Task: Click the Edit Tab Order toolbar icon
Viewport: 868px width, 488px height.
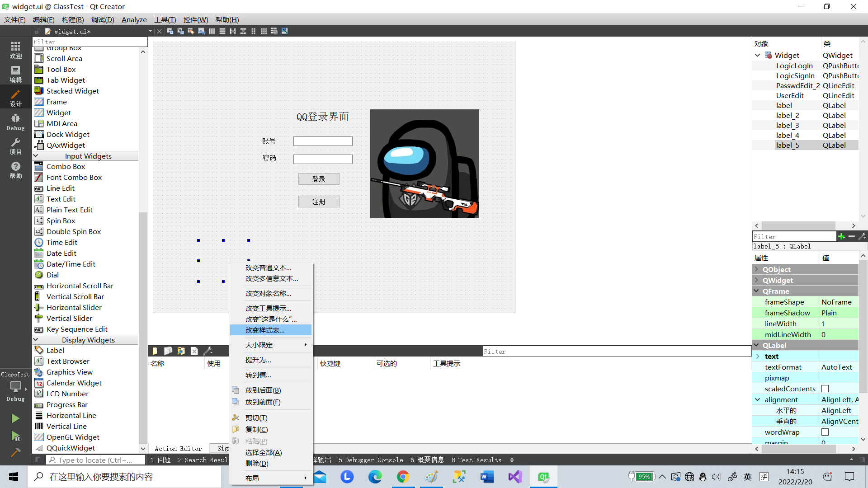Action: coord(201,31)
